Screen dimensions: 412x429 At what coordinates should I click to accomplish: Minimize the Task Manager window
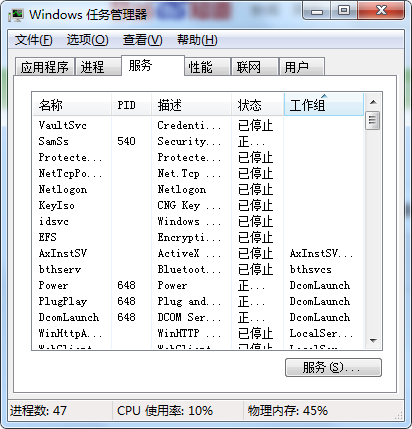pyautogui.click(x=316, y=11)
